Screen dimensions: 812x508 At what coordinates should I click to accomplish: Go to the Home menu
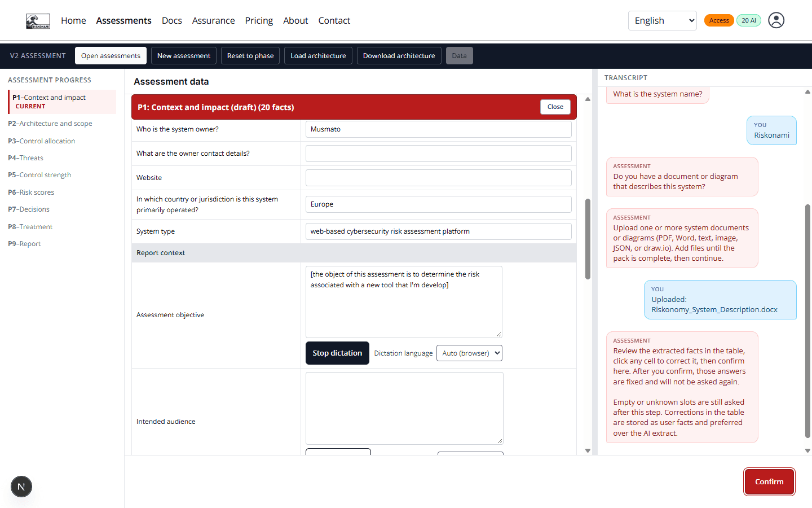coord(73,21)
